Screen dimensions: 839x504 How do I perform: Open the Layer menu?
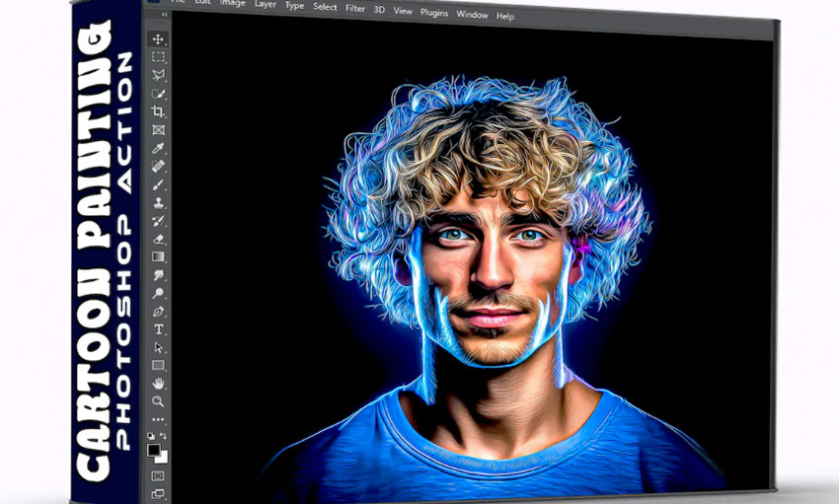click(266, 4)
